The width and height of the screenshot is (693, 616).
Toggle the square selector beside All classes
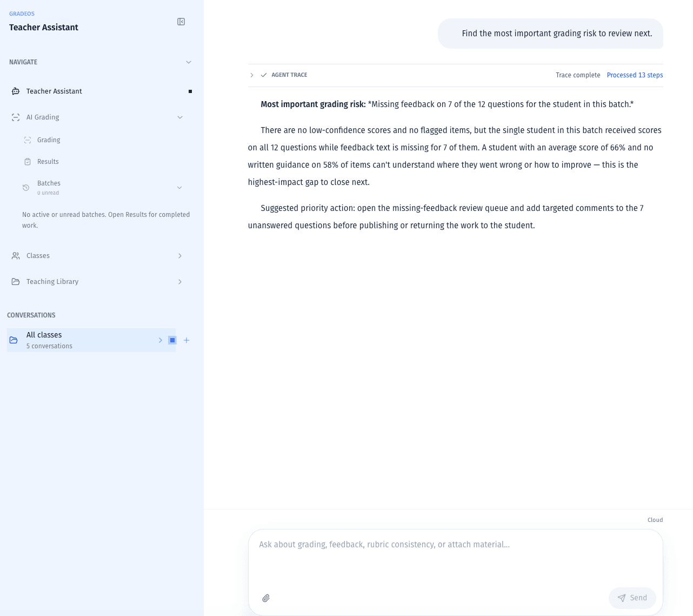coord(172,340)
